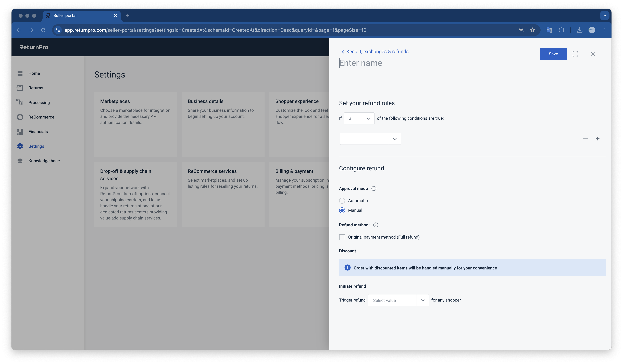623x364 pixels.
Task: Click the Save button
Action: pos(553,54)
